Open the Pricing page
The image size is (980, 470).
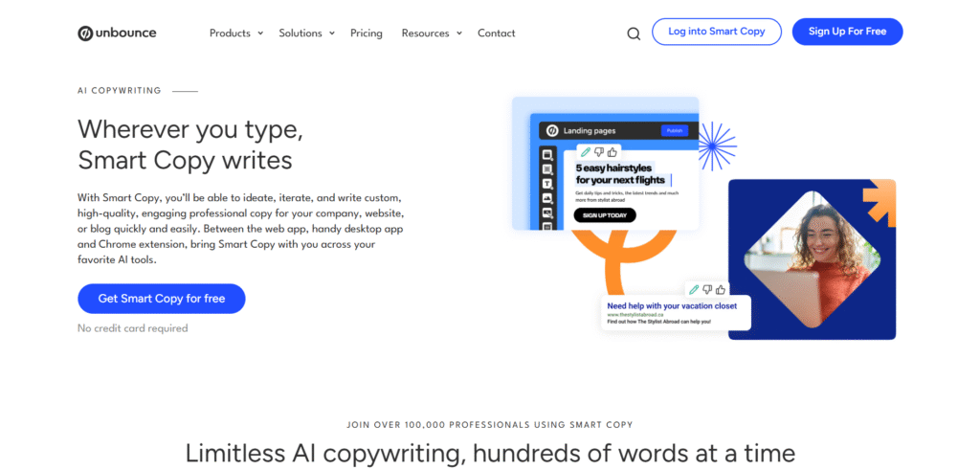366,33
